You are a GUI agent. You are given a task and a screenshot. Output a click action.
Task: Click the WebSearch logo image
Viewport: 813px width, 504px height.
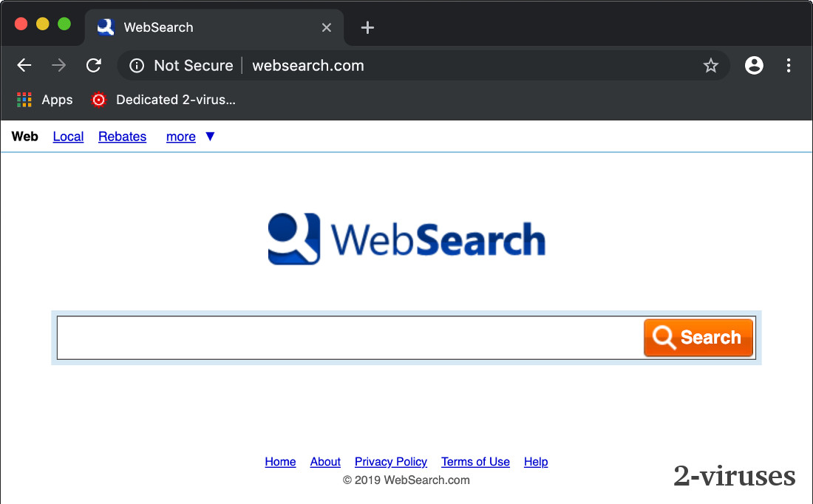pyautogui.click(x=406, y=239)
